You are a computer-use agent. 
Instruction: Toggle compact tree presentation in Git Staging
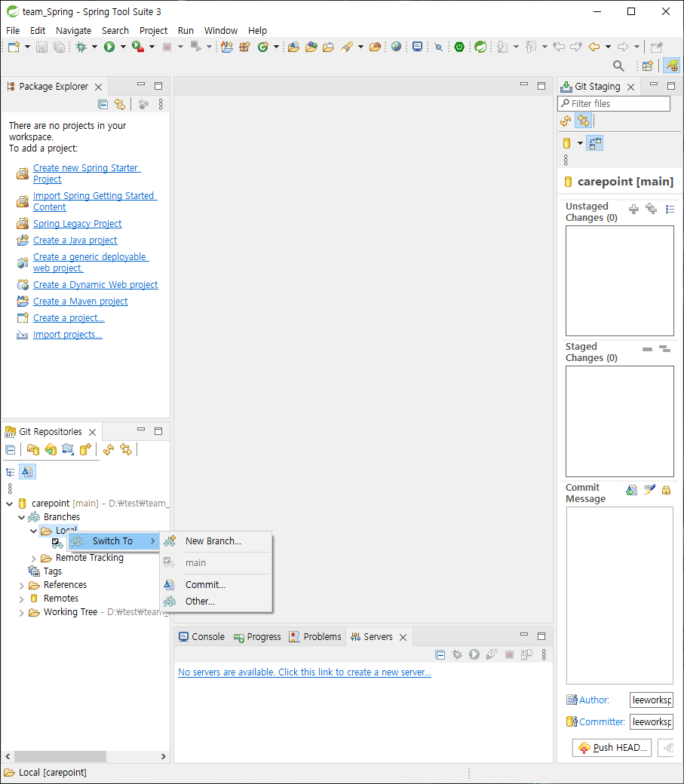(595, 143)
